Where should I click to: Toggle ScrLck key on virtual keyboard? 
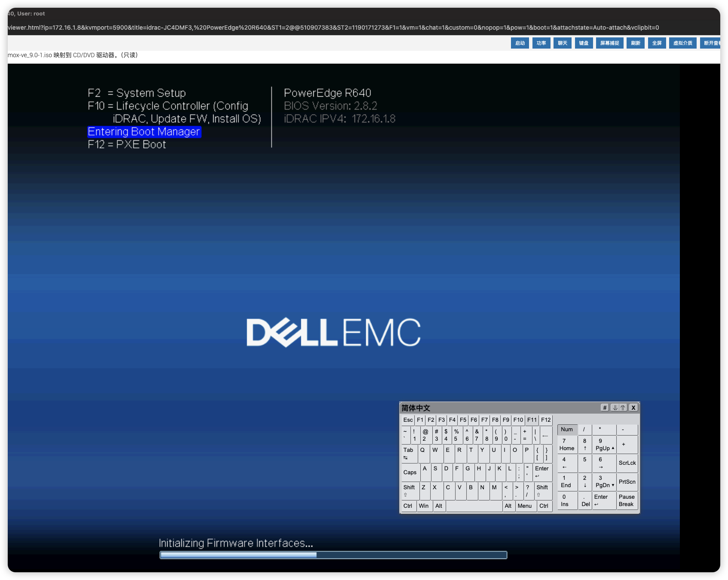pyautogui.click(x=627, y=463)
